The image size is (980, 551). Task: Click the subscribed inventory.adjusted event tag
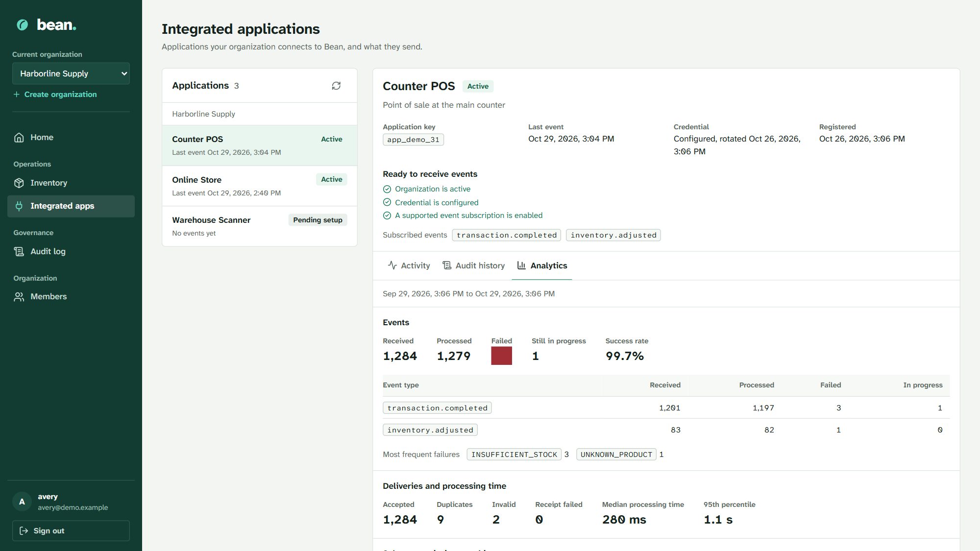[x=613, y=235]
